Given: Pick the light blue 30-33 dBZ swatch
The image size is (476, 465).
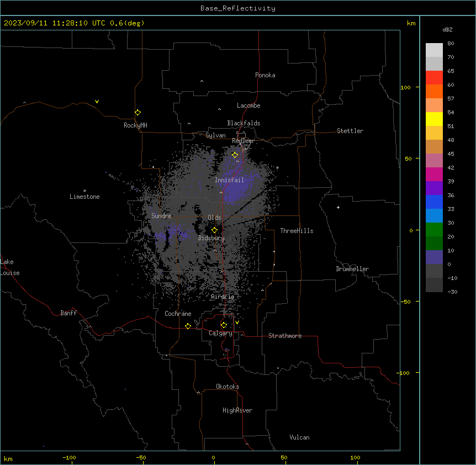Looking at the screenshot, I should tap(434, 216).
